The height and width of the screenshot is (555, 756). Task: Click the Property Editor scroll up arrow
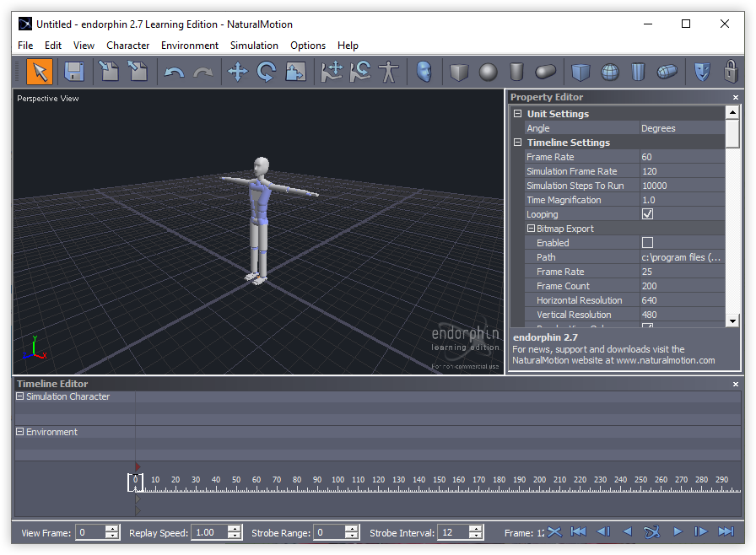(x=732, y=113)
